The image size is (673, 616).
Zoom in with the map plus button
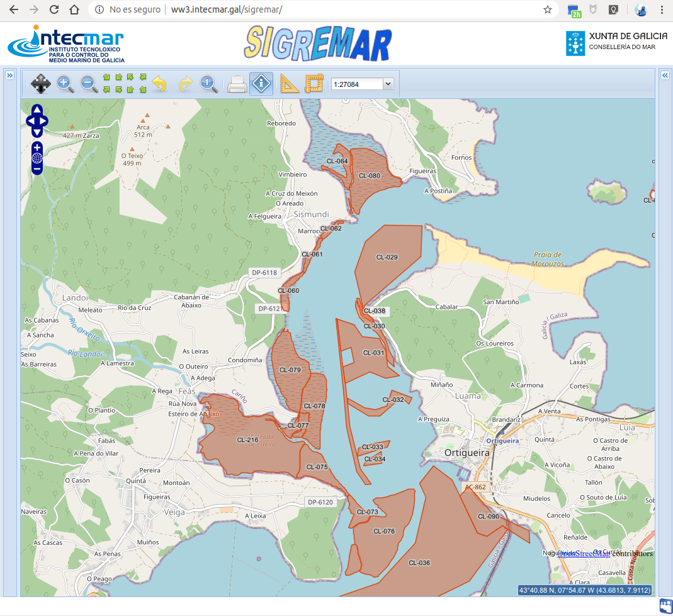click(x=37, y=147)
